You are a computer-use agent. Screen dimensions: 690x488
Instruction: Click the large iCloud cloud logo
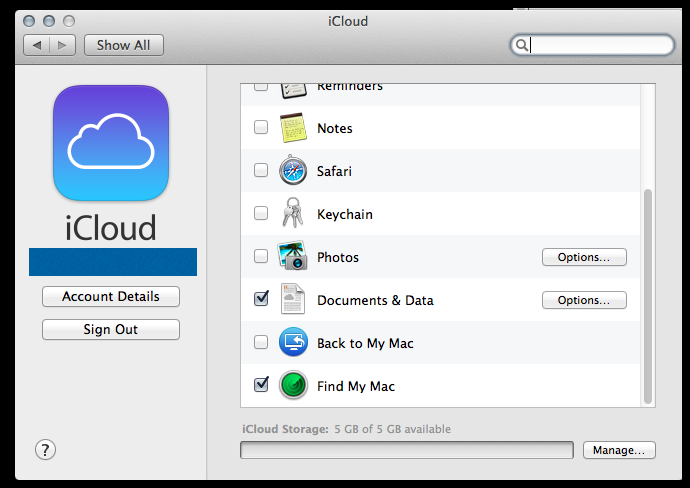point(111,143)
